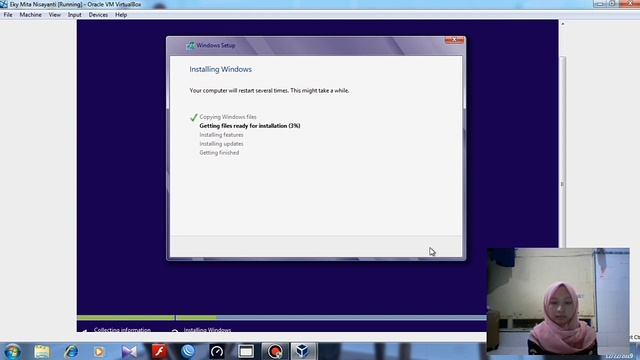Open Visual Studio taskbar icon

pos(129,351)
